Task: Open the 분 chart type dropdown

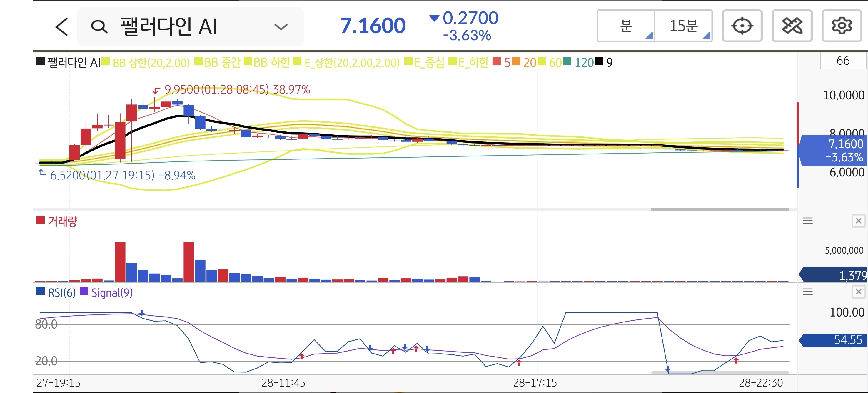Action: pyautogui.click(x=626, y=26)
